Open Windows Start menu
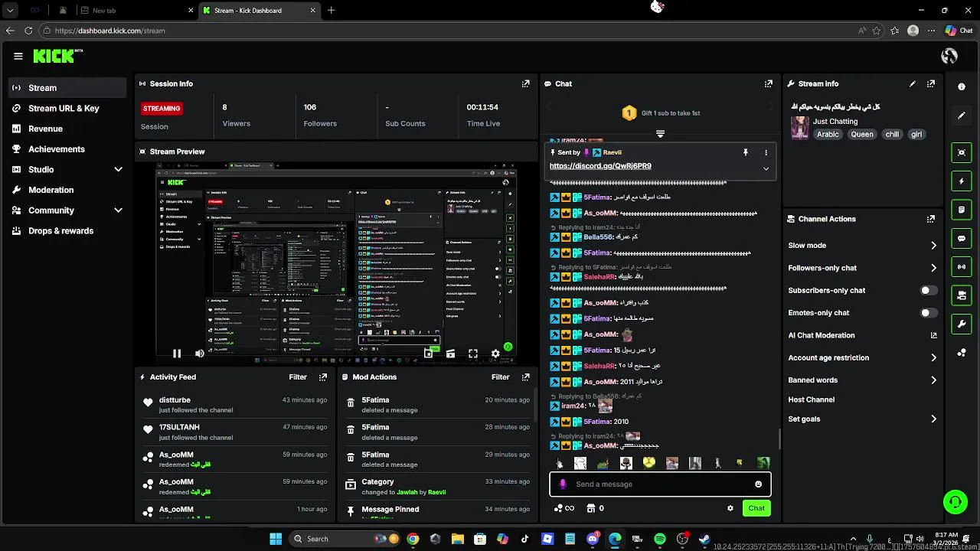 pos(276,539)
